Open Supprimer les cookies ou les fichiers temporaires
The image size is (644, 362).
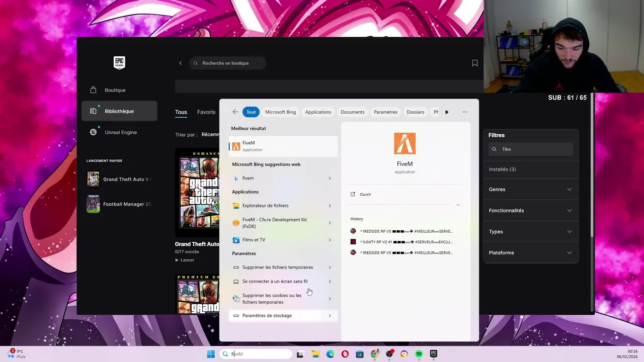pyautogui.click(x=284, y=299)
